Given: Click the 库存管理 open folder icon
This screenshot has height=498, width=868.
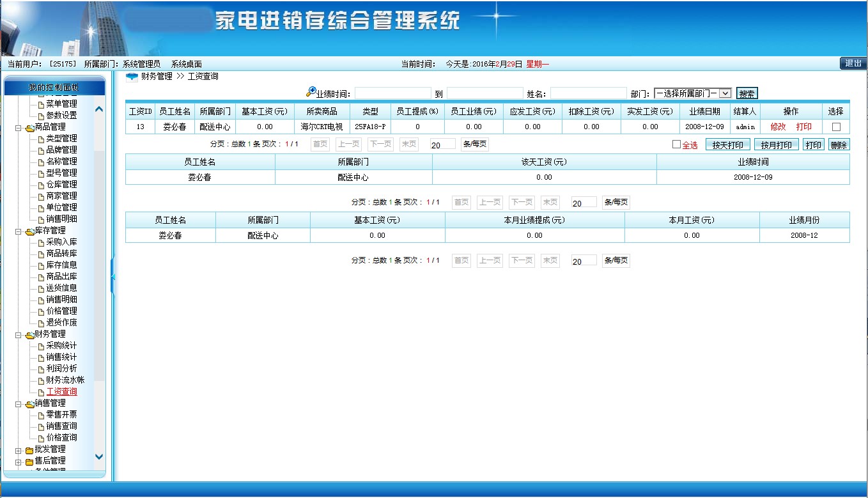Looking at the screenshot, I should [x=29, y=231].
